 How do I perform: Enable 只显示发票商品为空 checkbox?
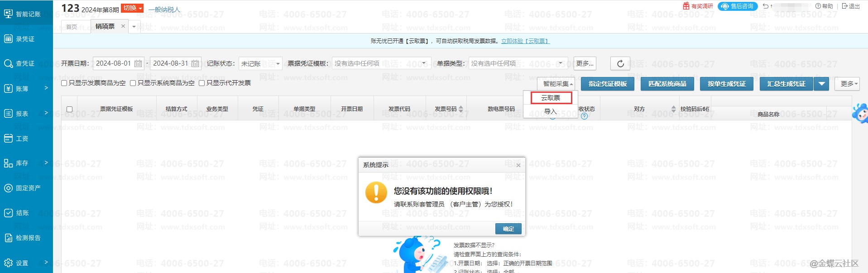coord(64,83)
